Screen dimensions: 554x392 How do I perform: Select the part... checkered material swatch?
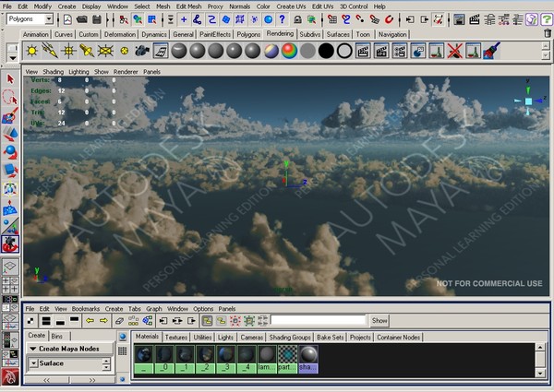click(287, 359)
